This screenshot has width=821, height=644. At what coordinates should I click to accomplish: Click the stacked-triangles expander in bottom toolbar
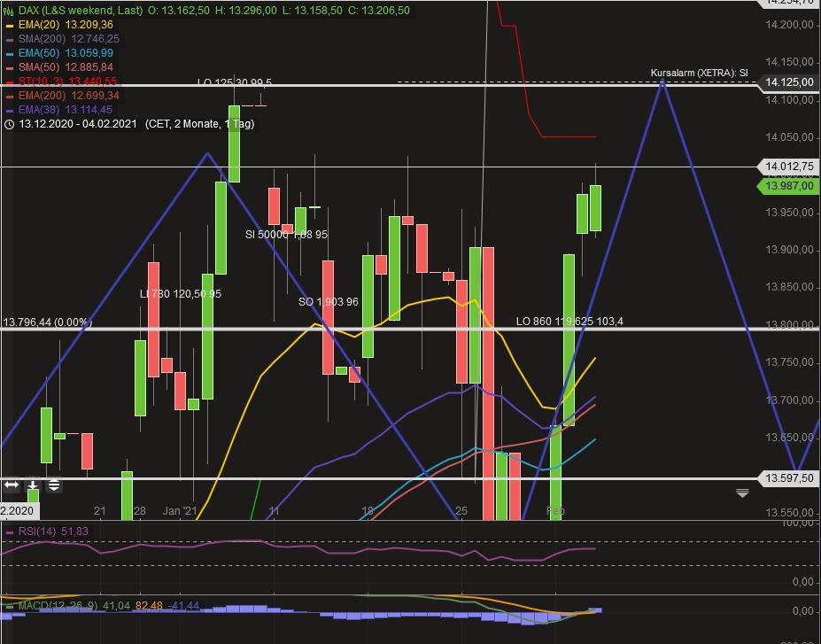point(54,485)
